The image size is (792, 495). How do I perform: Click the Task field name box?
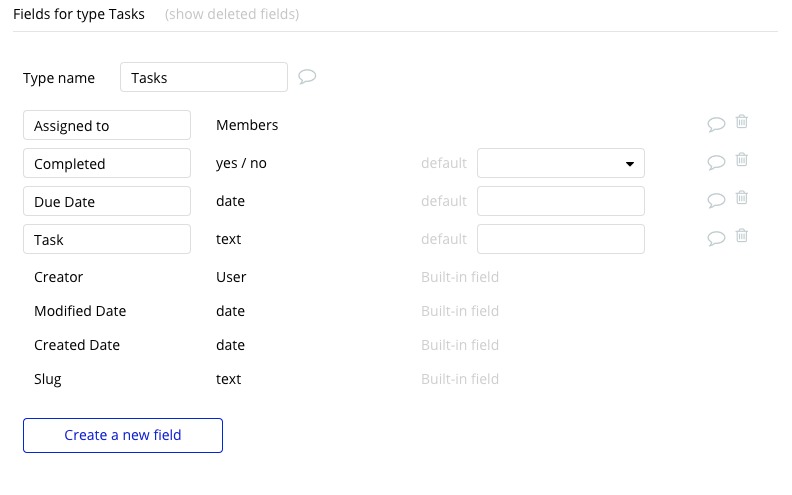click(x=107, y=239)
